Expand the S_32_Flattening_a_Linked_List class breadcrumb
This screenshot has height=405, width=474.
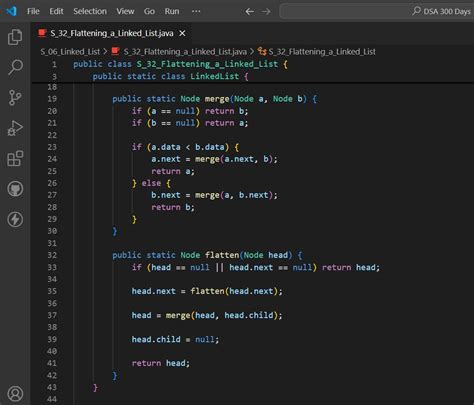[x=322, y=52]
